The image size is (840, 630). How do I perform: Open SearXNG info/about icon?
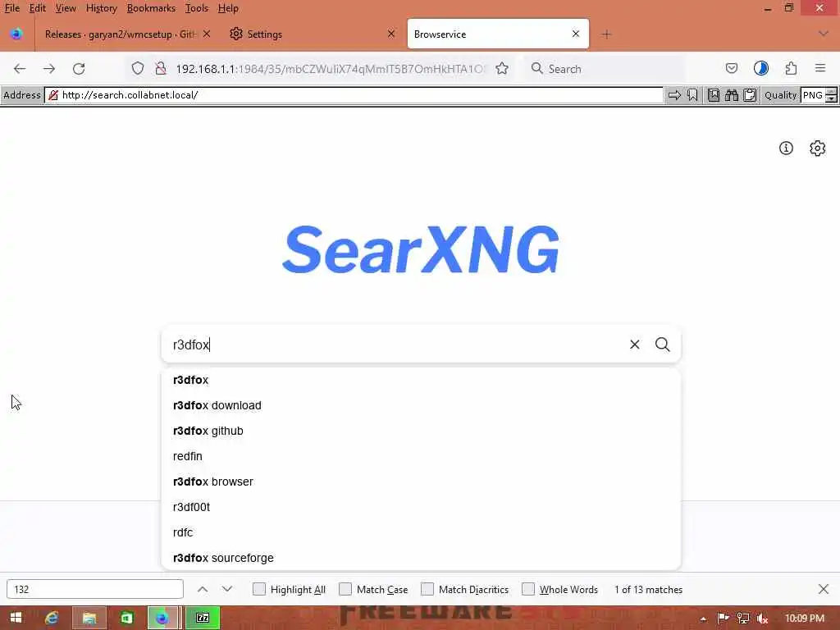(786, 148)
